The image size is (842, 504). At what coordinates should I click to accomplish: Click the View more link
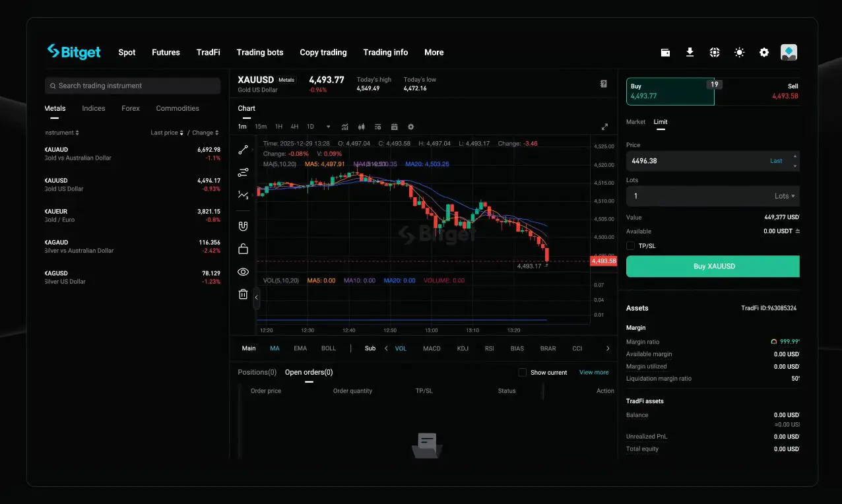(x=594, y=372)
